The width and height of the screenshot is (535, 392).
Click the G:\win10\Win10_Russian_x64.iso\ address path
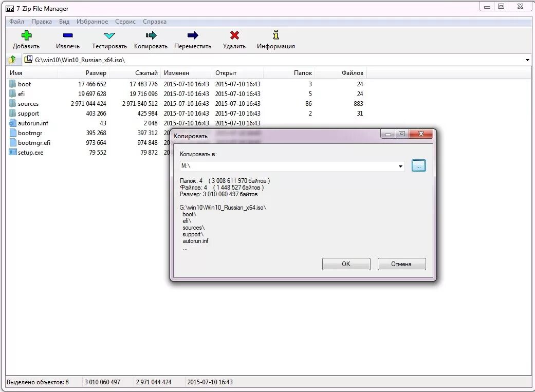pos(80,60)
